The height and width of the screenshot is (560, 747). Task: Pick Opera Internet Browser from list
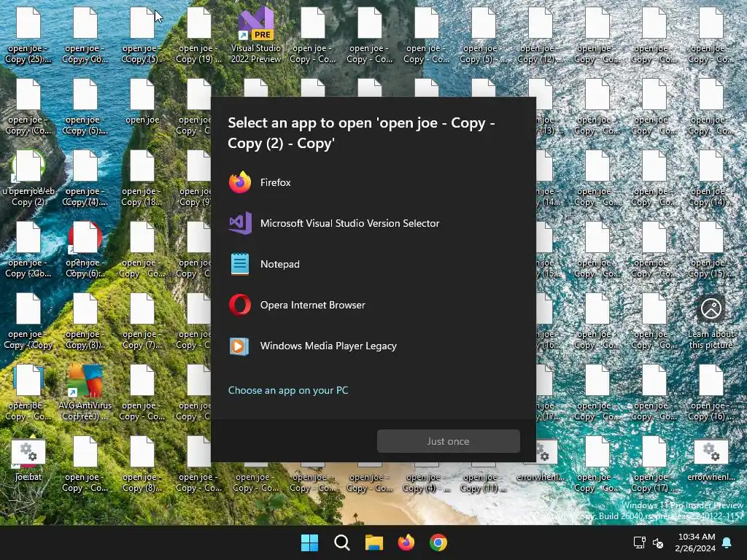point(373,306)
